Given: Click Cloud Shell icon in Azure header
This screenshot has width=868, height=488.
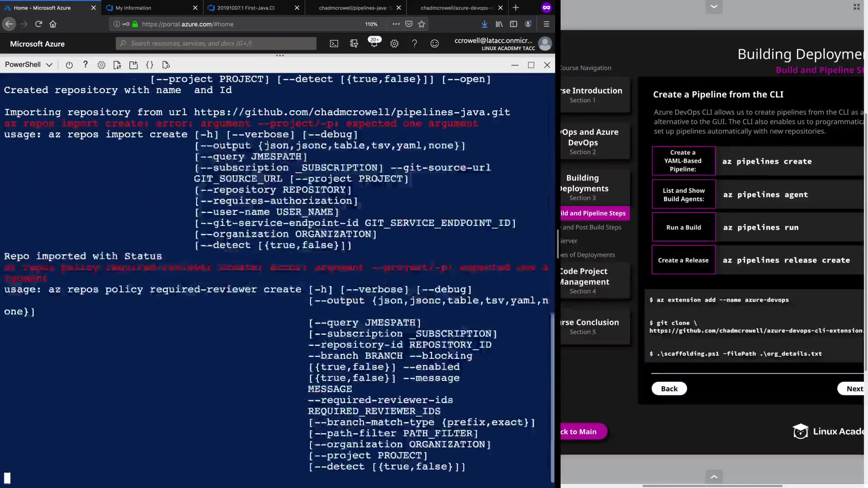Looking at the screenshot, I should [334, 44].
